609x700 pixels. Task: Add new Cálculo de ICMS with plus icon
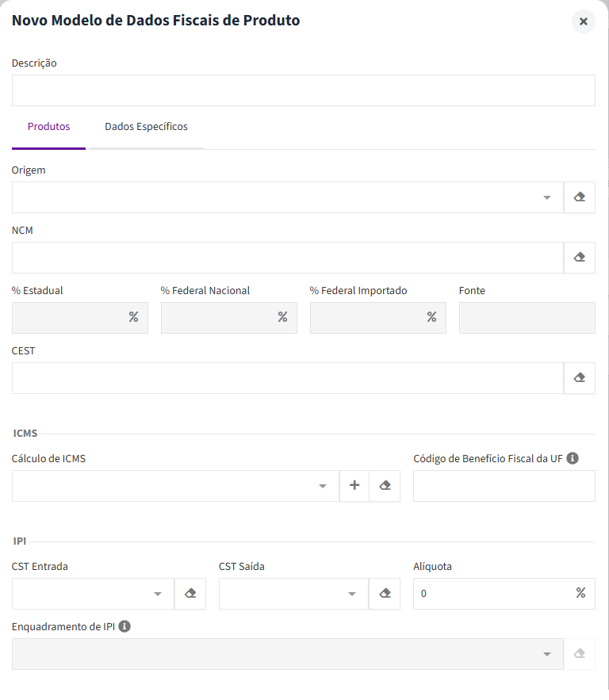coord(354,486)
